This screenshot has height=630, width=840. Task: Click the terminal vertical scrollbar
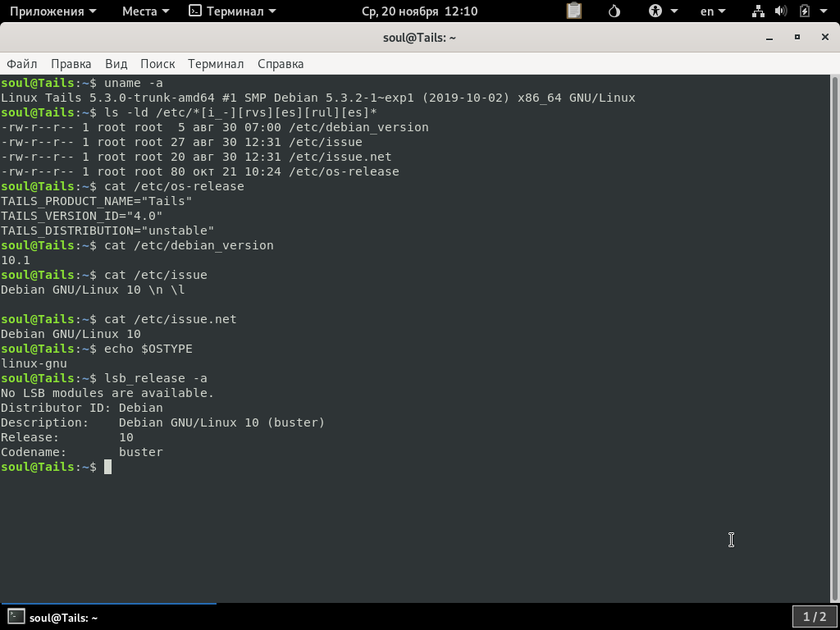click(834, 339)
